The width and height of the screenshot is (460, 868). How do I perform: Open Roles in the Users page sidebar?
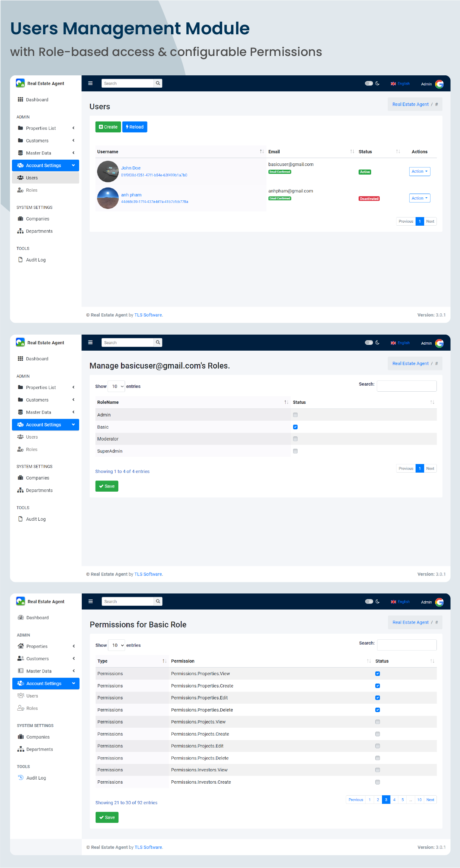[x=32, y=190]
